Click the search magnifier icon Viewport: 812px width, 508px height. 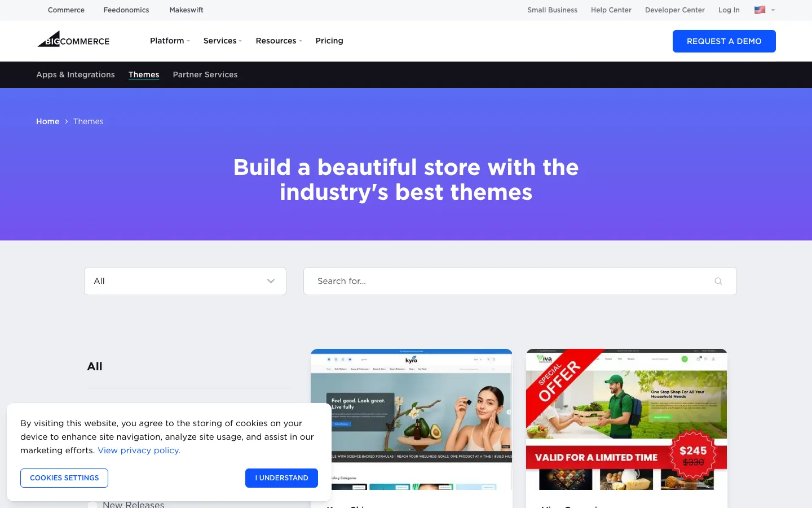click(x=718, y=281)
